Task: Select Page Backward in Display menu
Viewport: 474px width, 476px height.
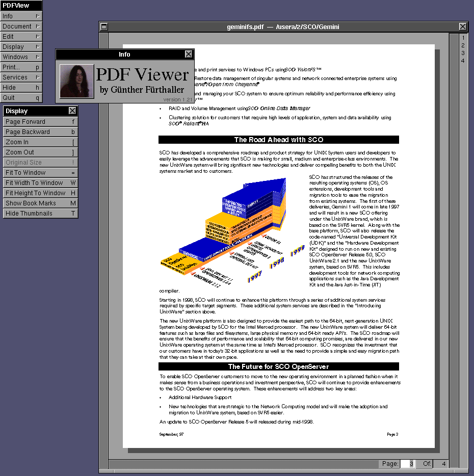Action: pos(40,132)
